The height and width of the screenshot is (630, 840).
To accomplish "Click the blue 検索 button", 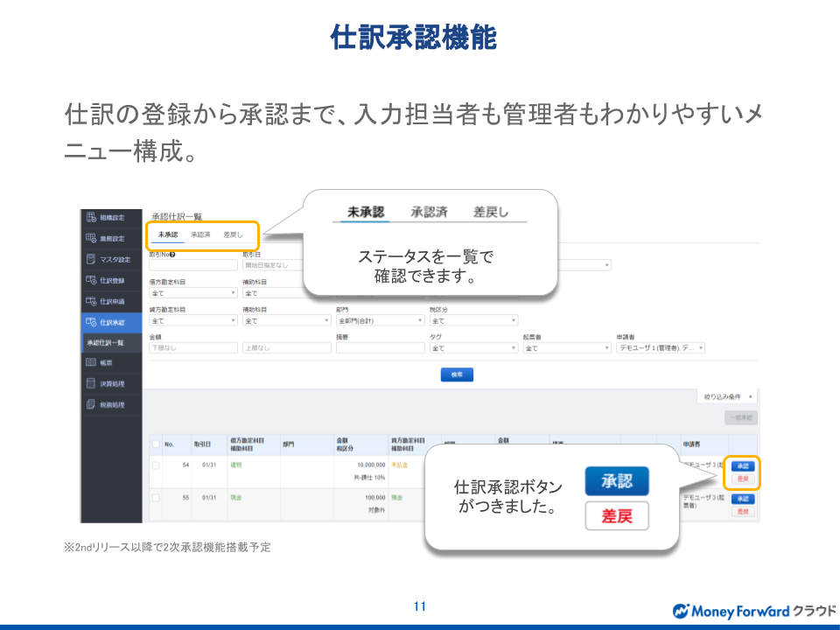I will coord(456,374).
